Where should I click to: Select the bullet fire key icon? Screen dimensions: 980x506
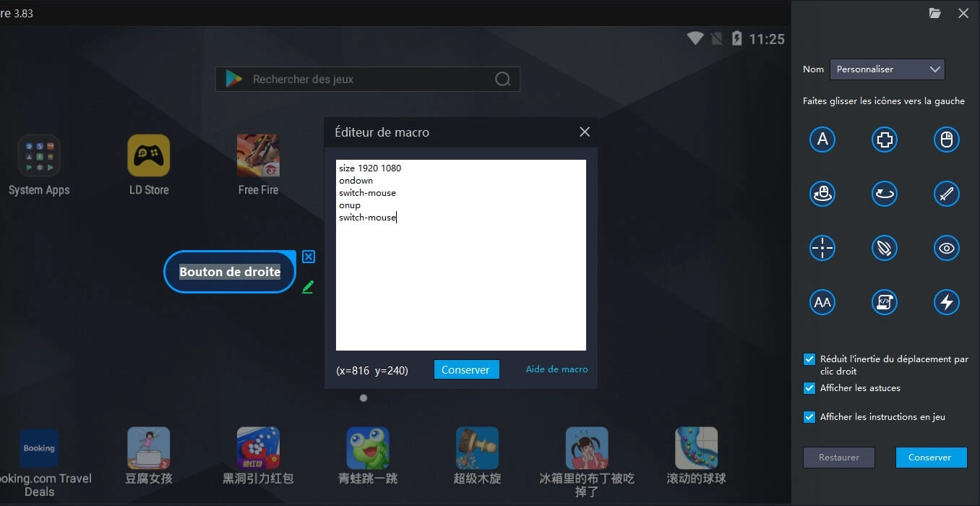(x=885, y=248)
